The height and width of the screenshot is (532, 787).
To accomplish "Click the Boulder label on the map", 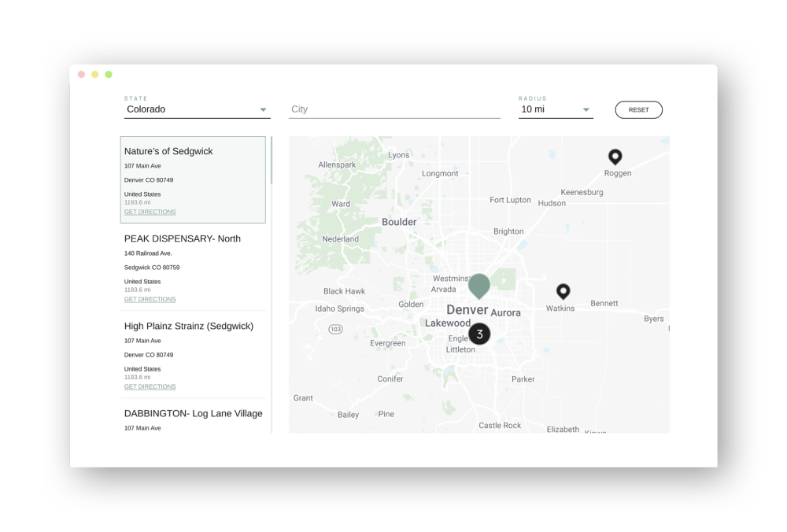I will (399, 222).
